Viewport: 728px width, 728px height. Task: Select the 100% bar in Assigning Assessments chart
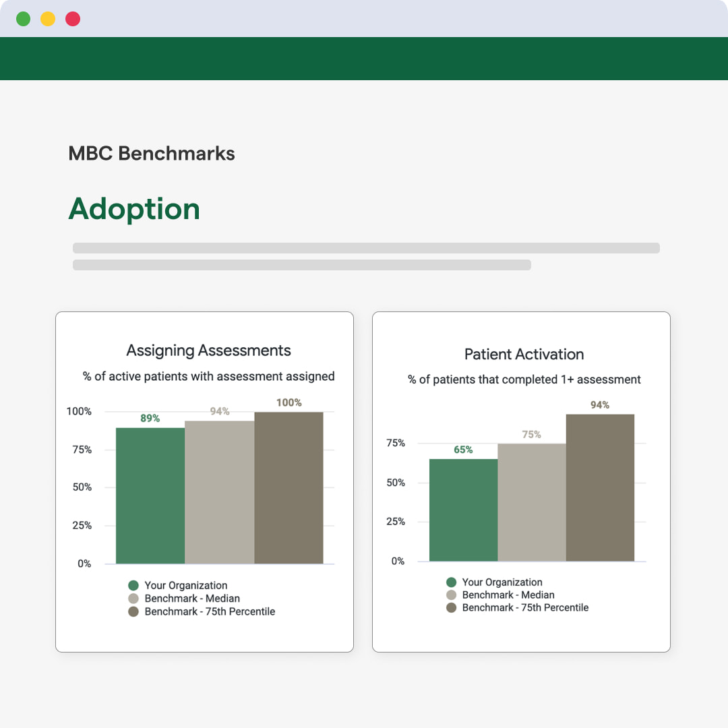[289, 487]
